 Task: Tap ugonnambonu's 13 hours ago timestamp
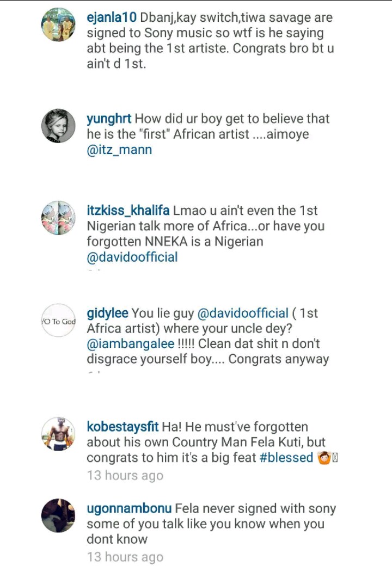125,557
